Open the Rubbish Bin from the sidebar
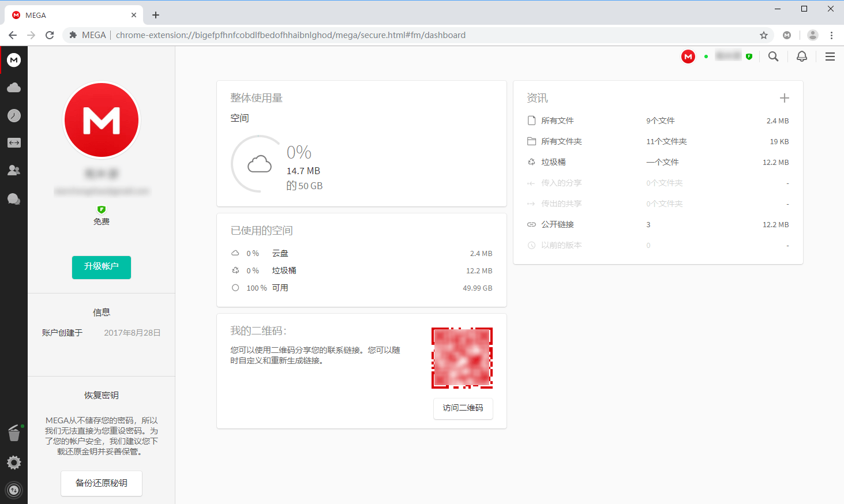Image resolution: width=844 pixels, height=504 pixels. [13, 433]
